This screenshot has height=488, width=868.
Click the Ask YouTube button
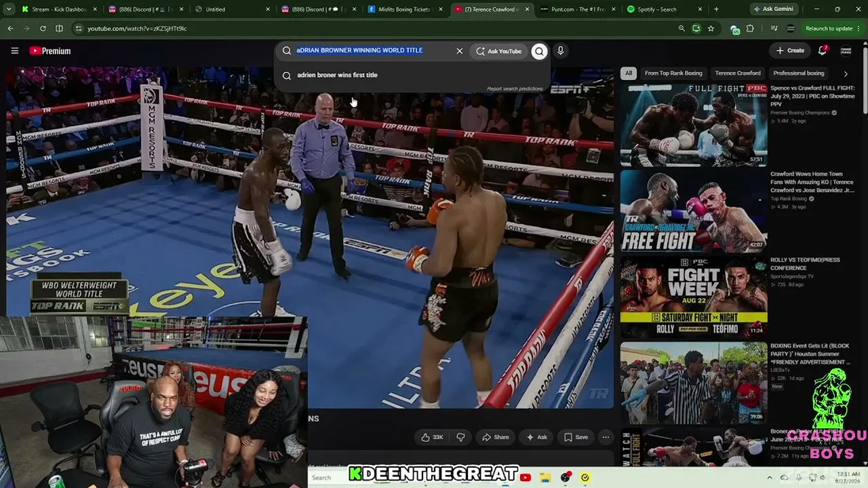coord(498,51)
